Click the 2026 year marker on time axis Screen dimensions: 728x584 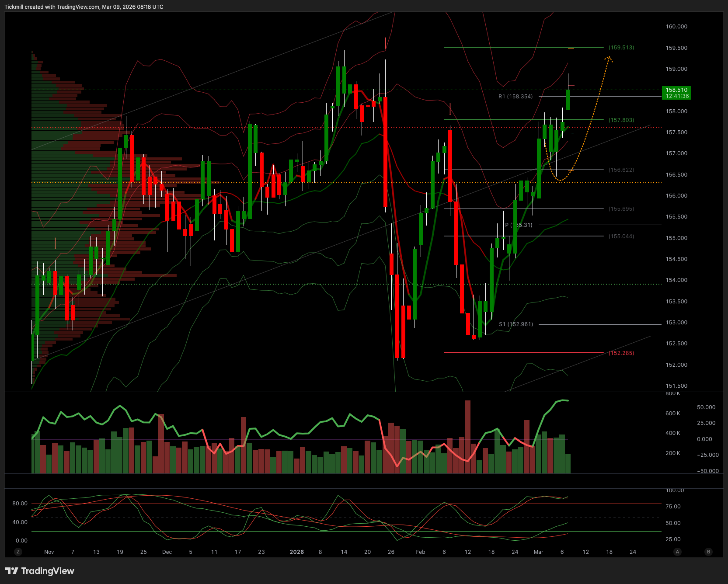click(296, 552)
